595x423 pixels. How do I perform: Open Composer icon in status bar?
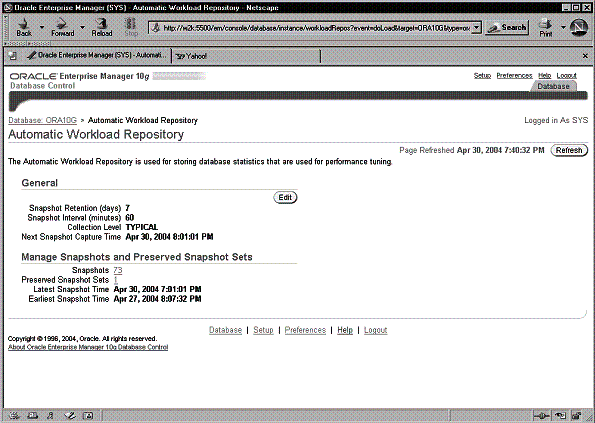pyautogui.click(x=69, y=416)
